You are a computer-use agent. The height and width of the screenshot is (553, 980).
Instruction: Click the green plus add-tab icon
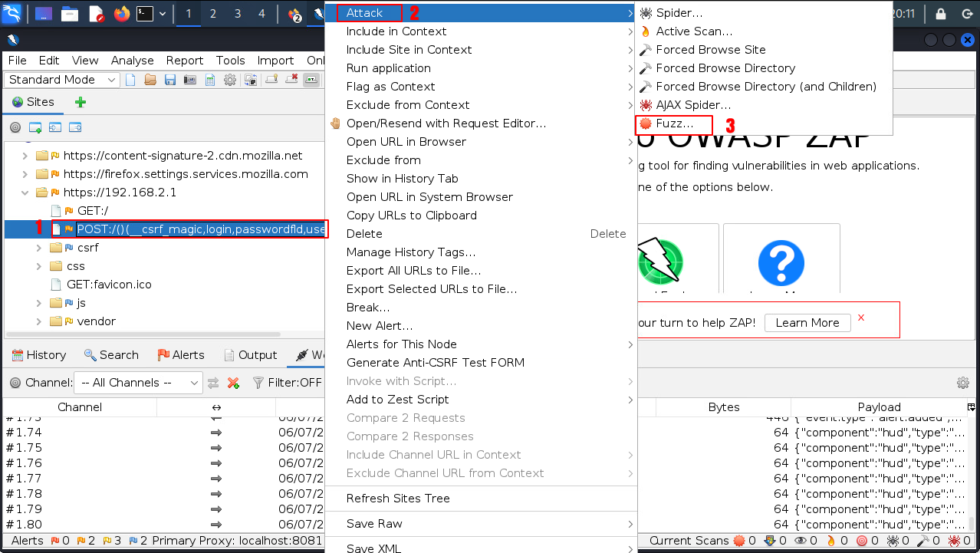(80, 102)
